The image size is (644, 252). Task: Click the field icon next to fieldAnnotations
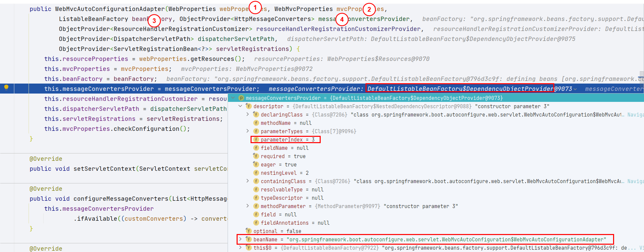point(256,223)
